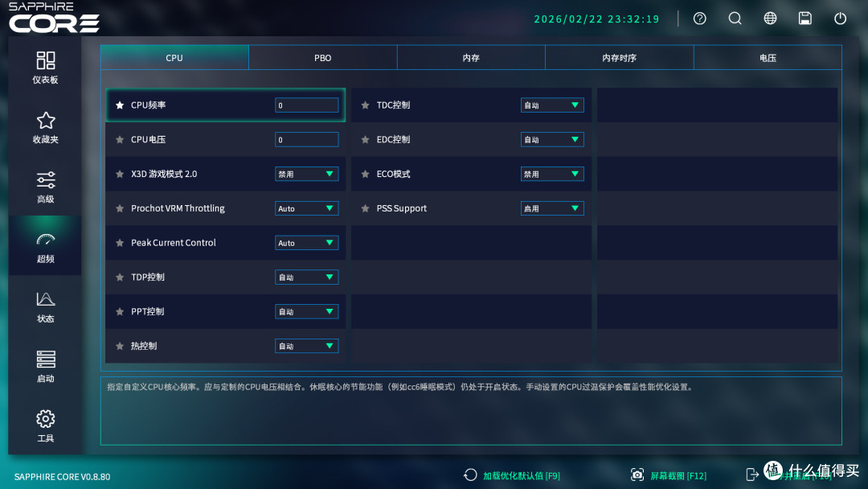Favorite the Peak Current Control star
This screenshot has height=489, width=868.
tap(120, 243)
